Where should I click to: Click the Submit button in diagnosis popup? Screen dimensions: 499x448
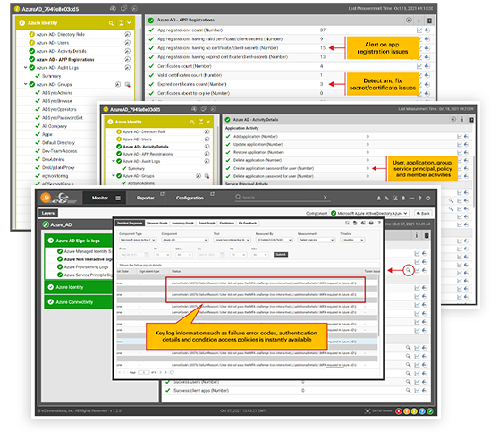tap(281, 255)
